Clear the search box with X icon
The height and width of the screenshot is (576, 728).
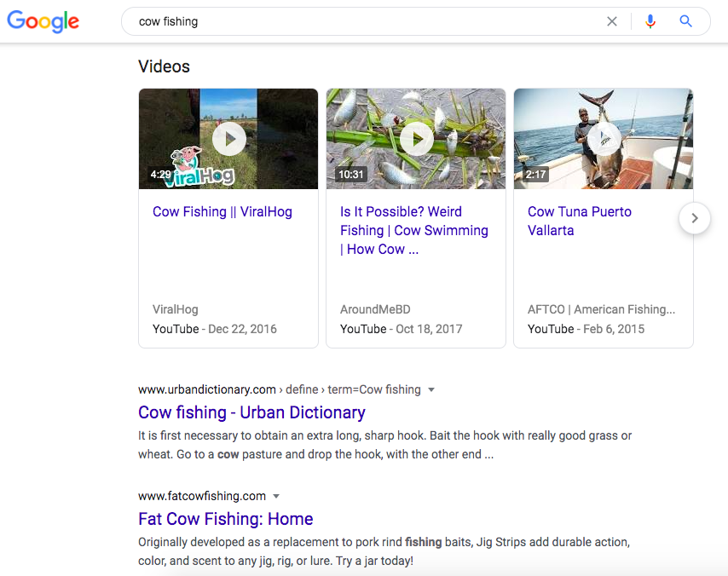pos(612,21)
